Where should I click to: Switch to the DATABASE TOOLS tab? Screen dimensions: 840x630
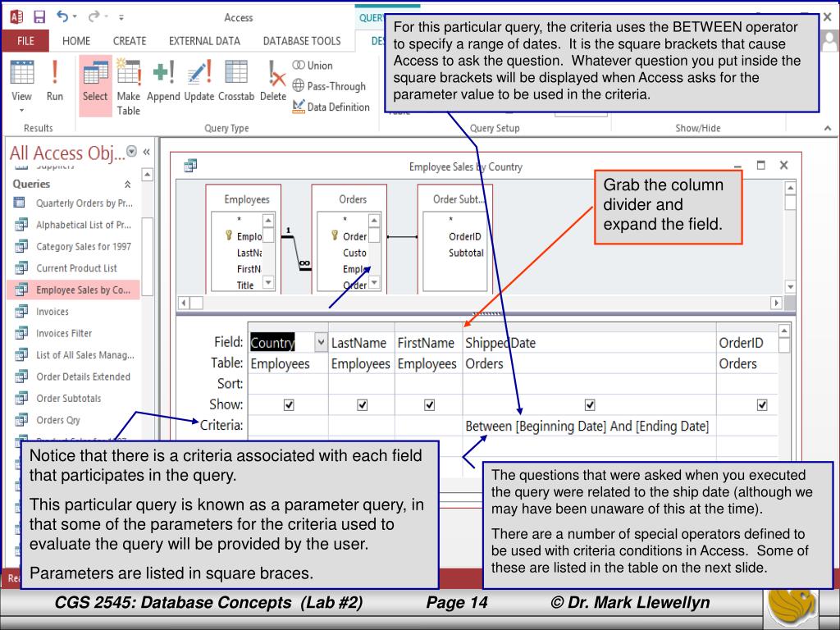[x=302, y=41]
